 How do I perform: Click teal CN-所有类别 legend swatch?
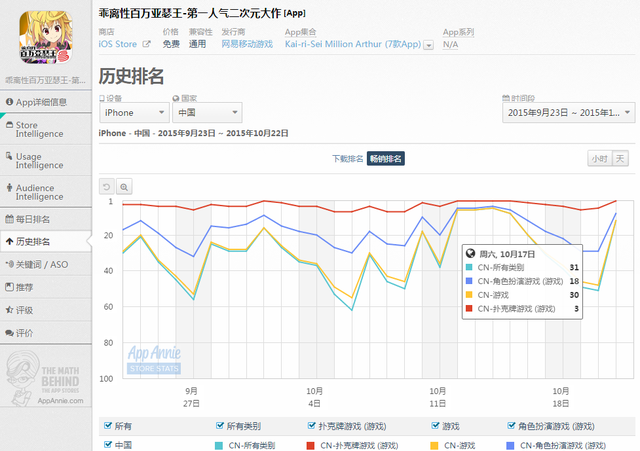point(219,446)
